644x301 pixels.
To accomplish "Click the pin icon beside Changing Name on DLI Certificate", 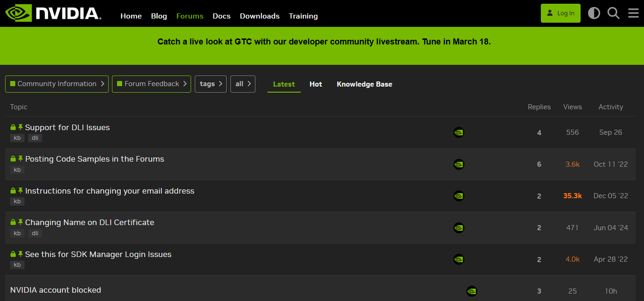I will pyautogui.click(x=20, y=222).
